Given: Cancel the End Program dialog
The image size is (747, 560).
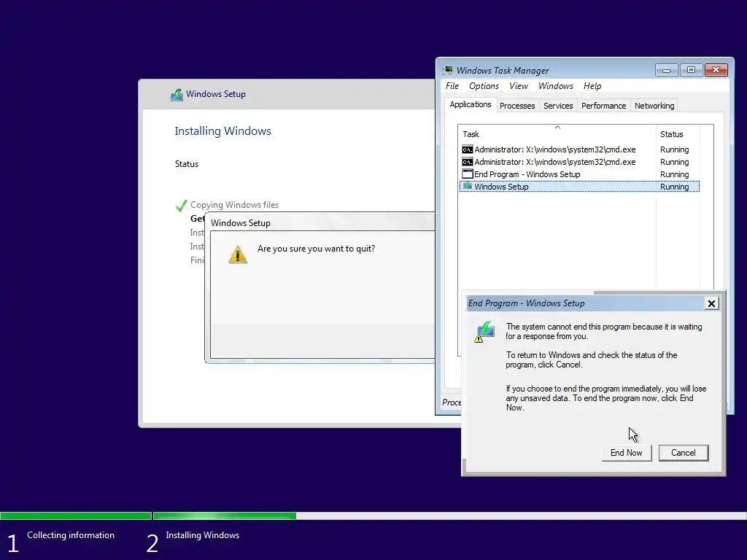Looking at the screenshot, I should point(683,453).
